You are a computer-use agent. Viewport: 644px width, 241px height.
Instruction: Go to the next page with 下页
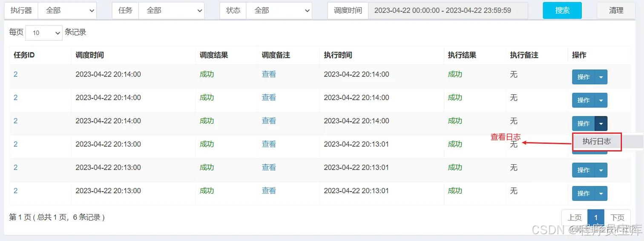(x=617, y=218)
